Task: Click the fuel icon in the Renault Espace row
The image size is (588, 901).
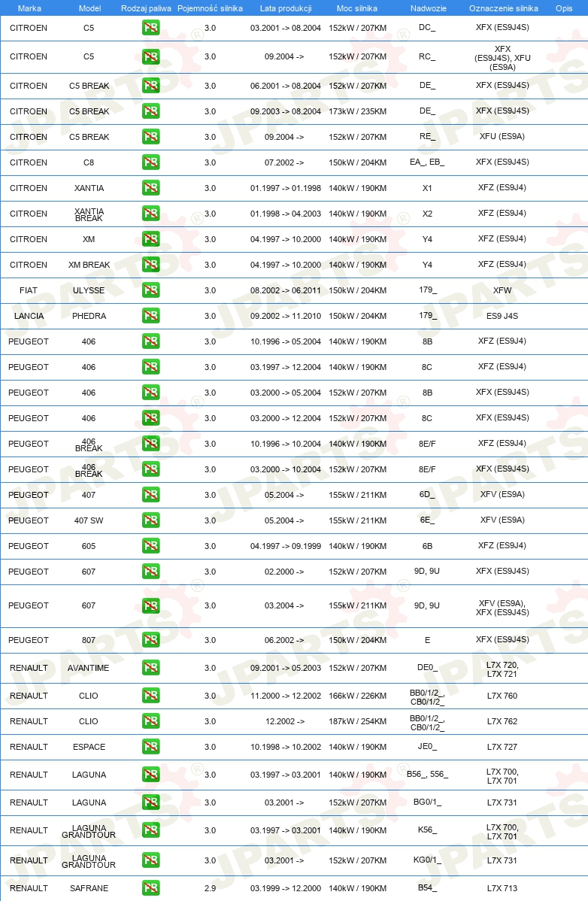Action: (151, 746)
